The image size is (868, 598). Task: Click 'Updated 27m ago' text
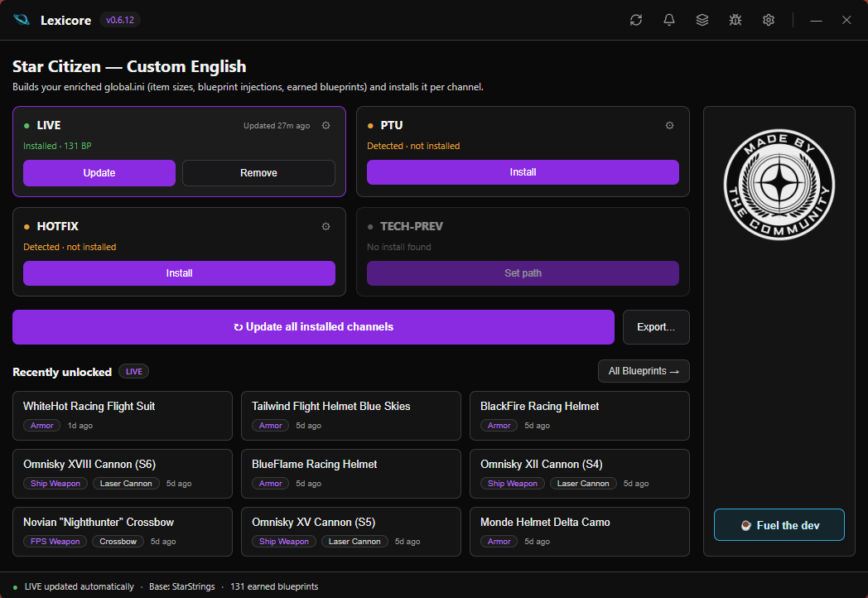[x=277, y=126]
